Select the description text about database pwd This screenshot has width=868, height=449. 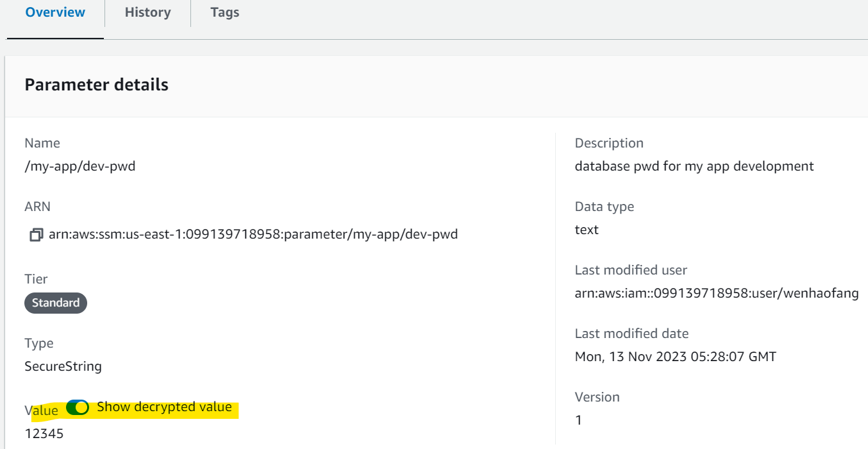click(694, 166)
